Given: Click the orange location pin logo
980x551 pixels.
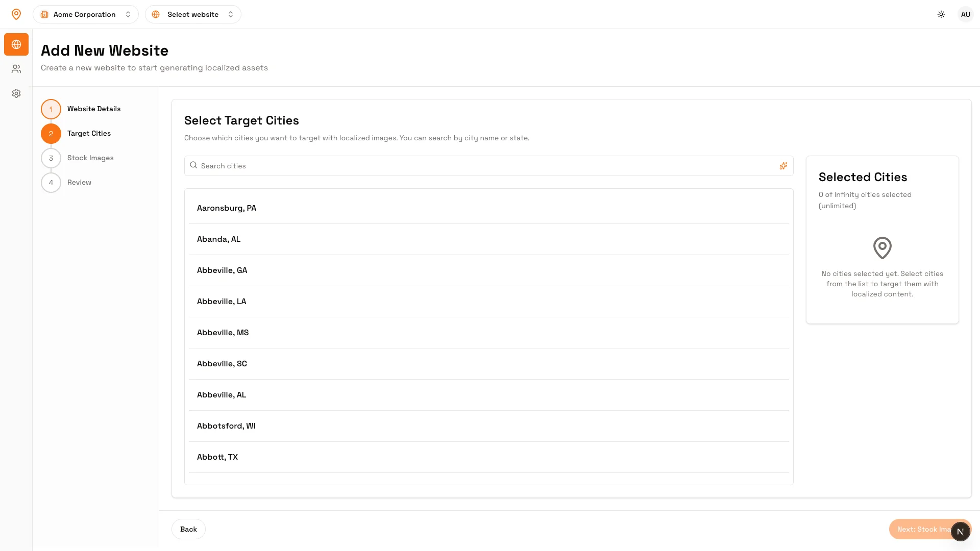Looking at the screenshot, I should coord(16,14).
